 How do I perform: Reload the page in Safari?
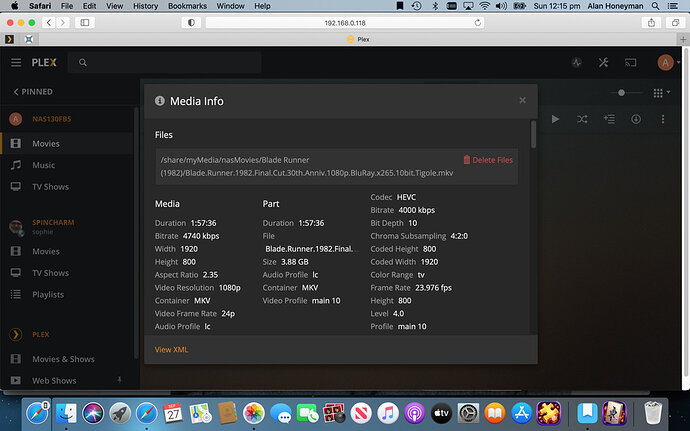click(477, 23)
